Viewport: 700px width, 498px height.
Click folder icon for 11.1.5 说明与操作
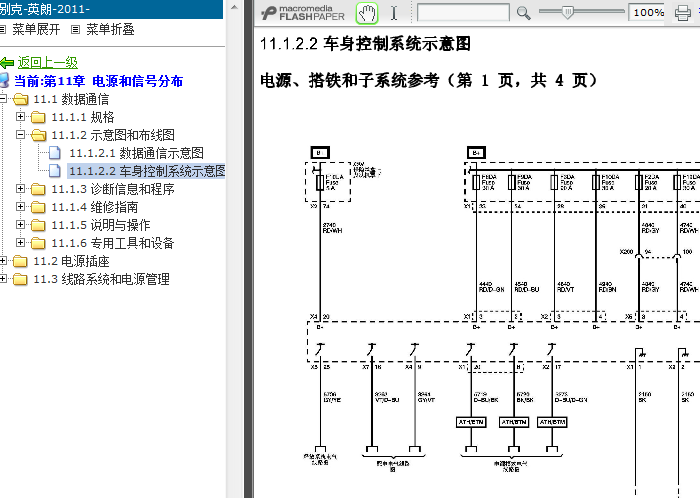(x=38, y=225)
